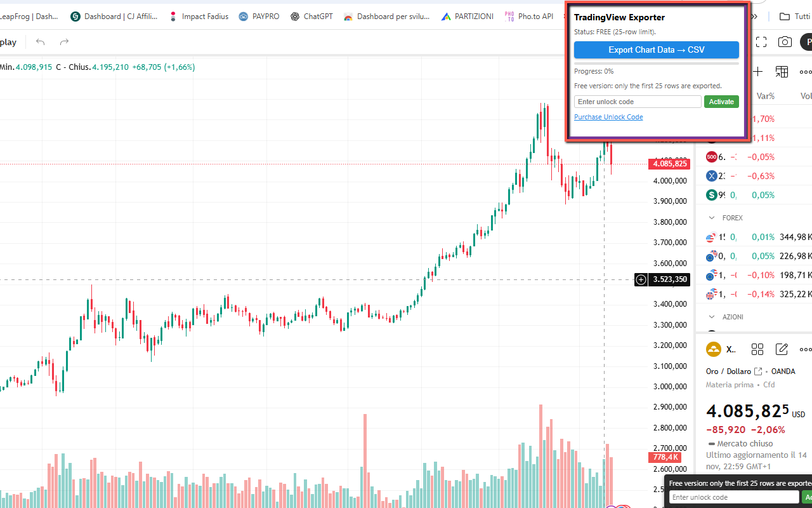Click the undo arrow above the chart
This screenshot has height=508, width=812.
pyautogui.click(x=39, y=42)
